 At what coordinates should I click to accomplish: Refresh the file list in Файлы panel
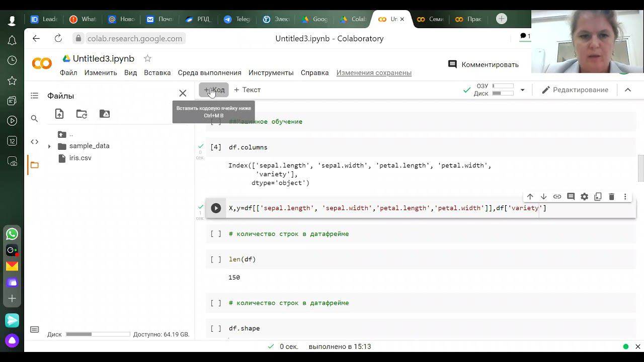(x=82, y=114)
